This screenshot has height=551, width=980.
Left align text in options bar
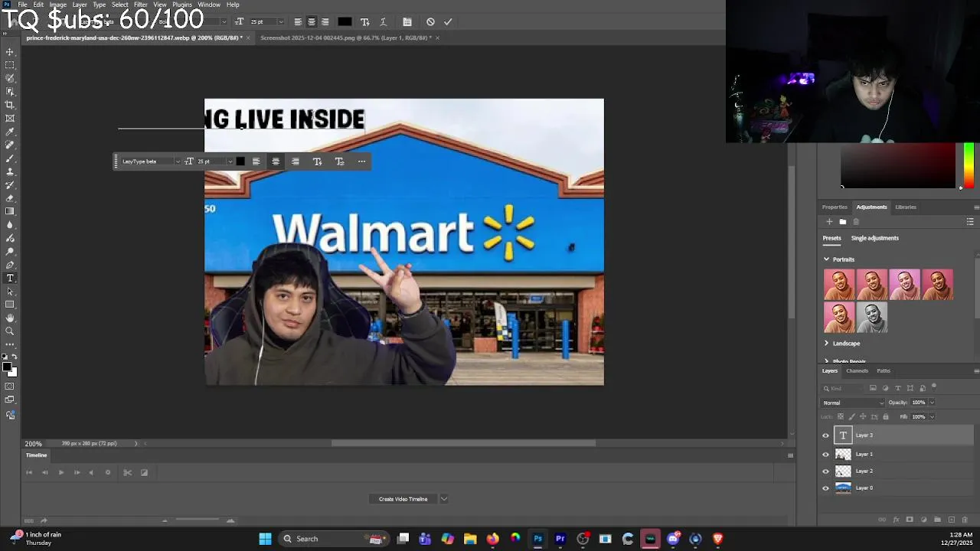tap(298, 22)
